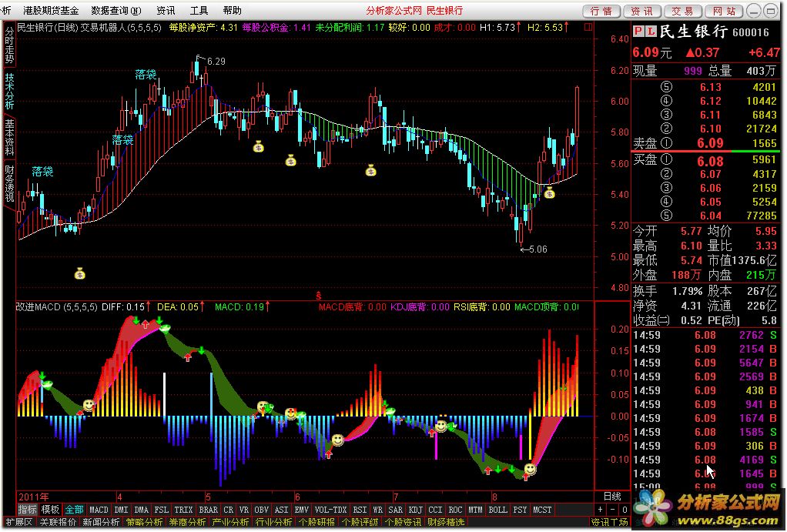This screenshot has height=532, width=787.
Task: Click the 资讯 button at top right
Action: coord(642,11)
